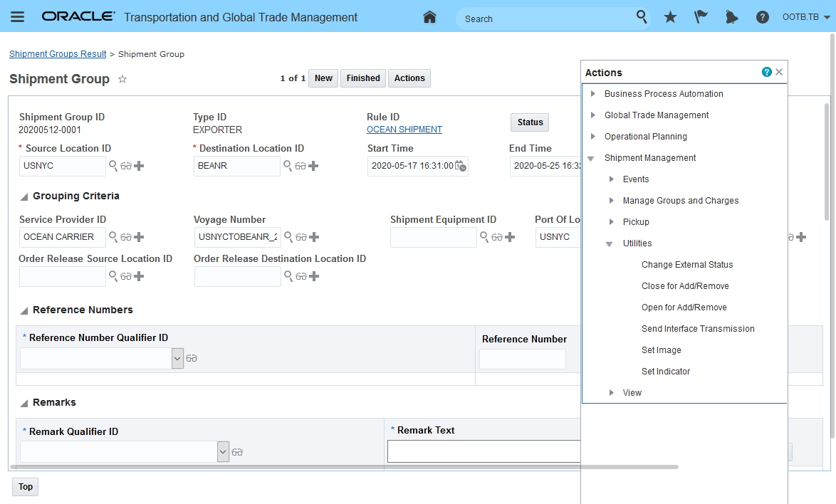
Task: Expand Manage Groups and Charges
Action: coord(612,200)
